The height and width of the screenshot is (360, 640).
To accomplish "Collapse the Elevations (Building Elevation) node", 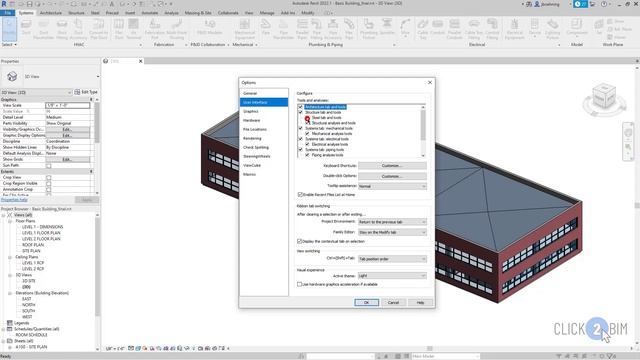I will [x=10, y=293].
